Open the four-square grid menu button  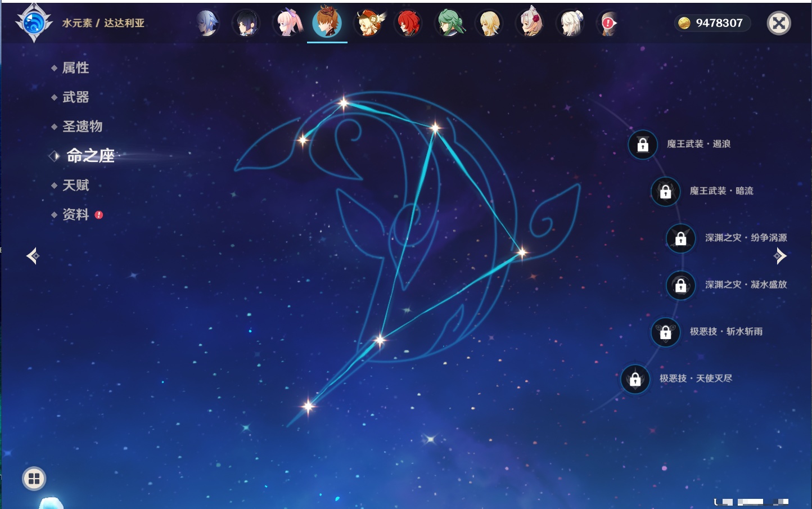[x=34, y=479]
